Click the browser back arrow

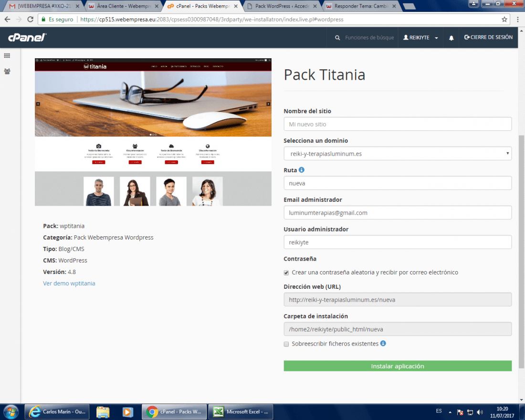7,20
